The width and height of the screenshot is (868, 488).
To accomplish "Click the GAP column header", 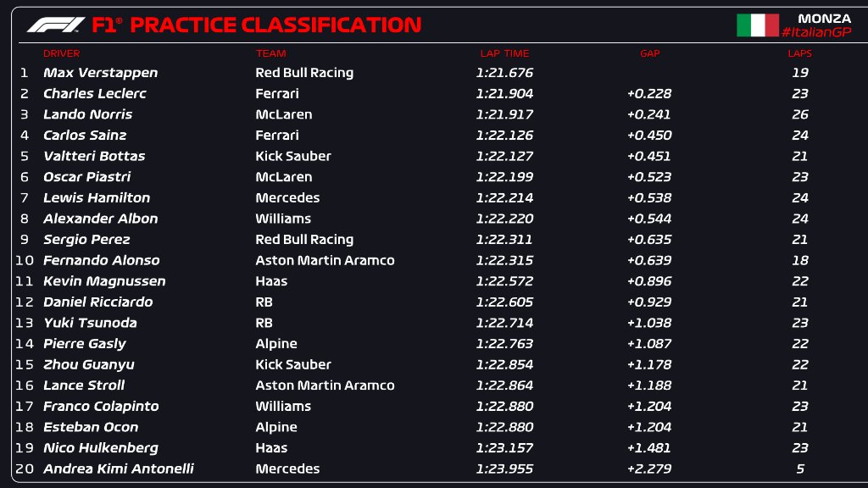I will (x=649, y=53).
